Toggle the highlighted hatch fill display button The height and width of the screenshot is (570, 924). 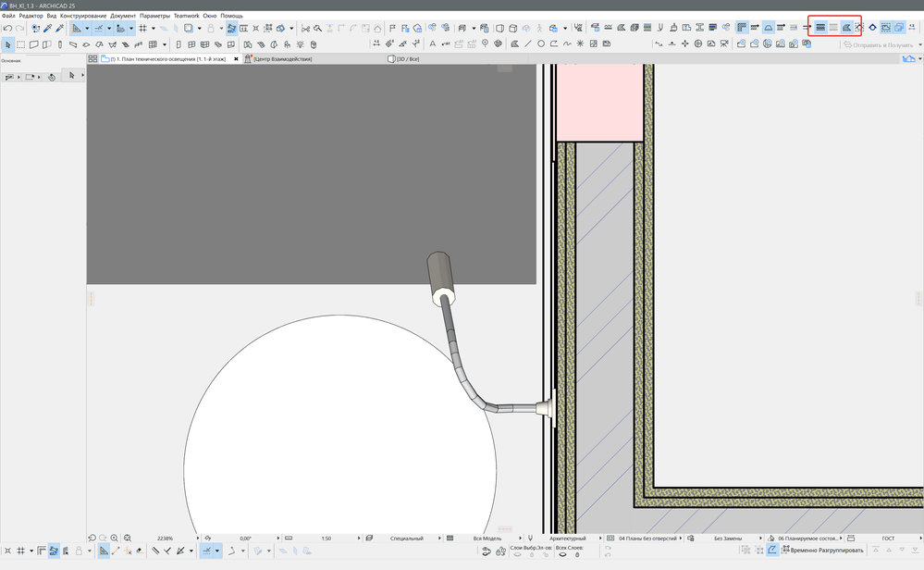click(x=820, y=28)
